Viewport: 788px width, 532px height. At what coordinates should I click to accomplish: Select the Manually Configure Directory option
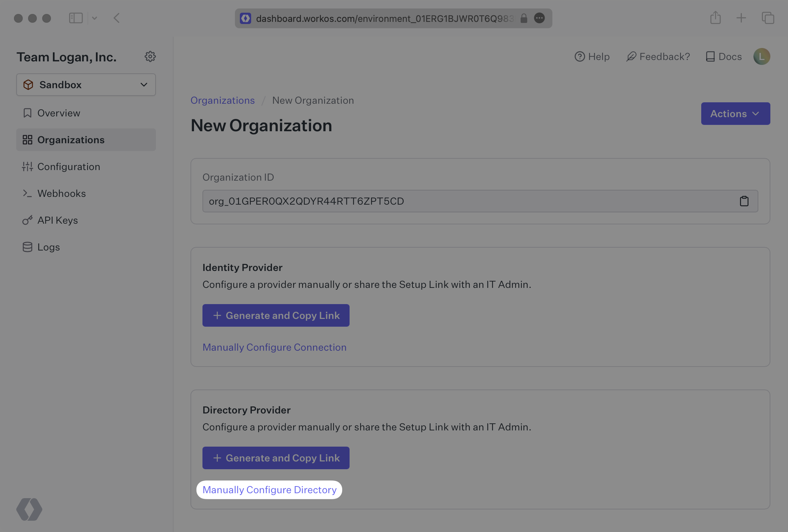(269, 489)
